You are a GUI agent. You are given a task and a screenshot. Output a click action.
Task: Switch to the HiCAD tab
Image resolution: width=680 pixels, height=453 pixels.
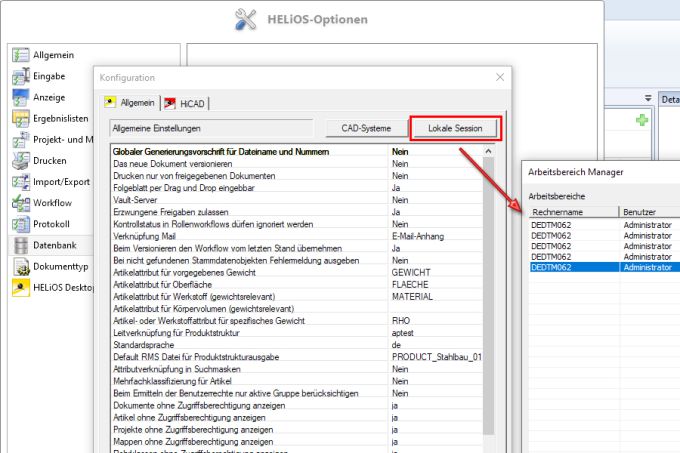185,103
